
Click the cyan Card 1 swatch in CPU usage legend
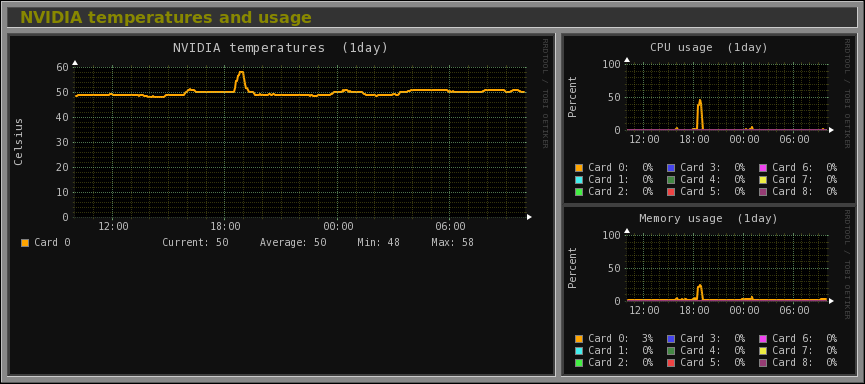(579, 180)
